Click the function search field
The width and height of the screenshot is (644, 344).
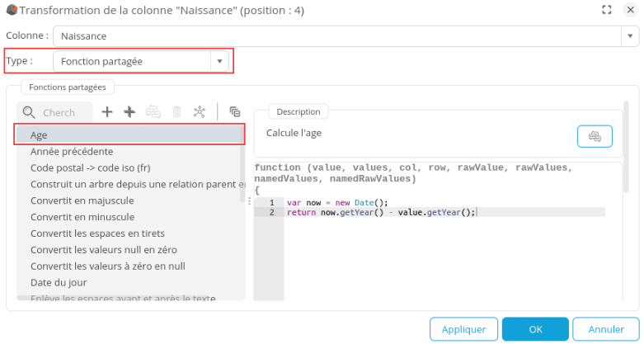coord(59,112)
